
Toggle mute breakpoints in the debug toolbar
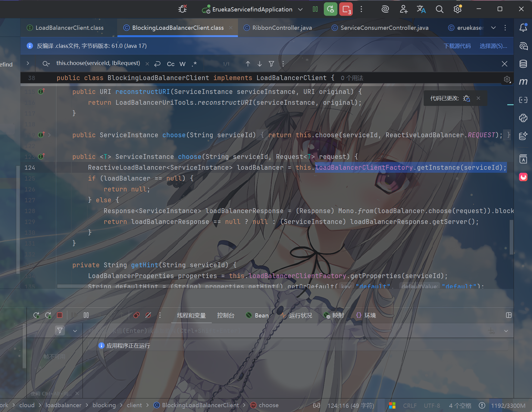(148, 315)
